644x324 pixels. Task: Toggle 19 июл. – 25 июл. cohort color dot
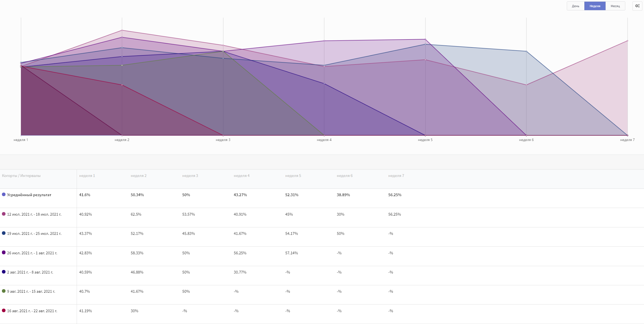click(4, 233)
